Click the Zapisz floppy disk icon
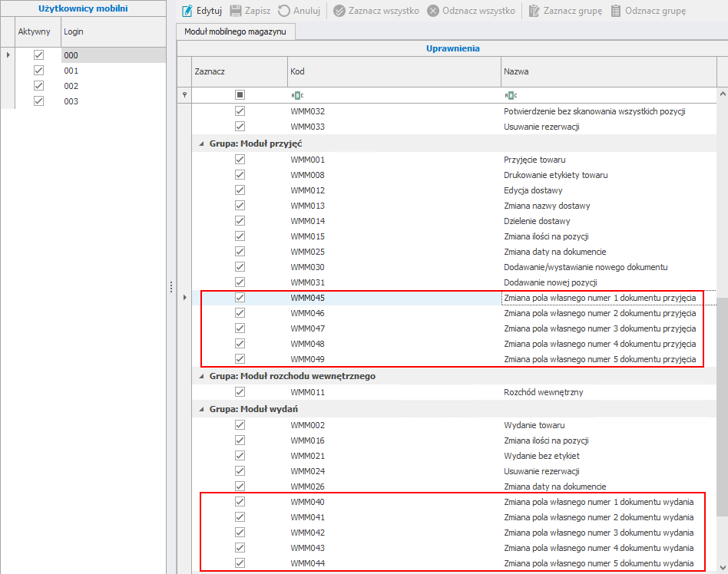 [x=236, y=12]
